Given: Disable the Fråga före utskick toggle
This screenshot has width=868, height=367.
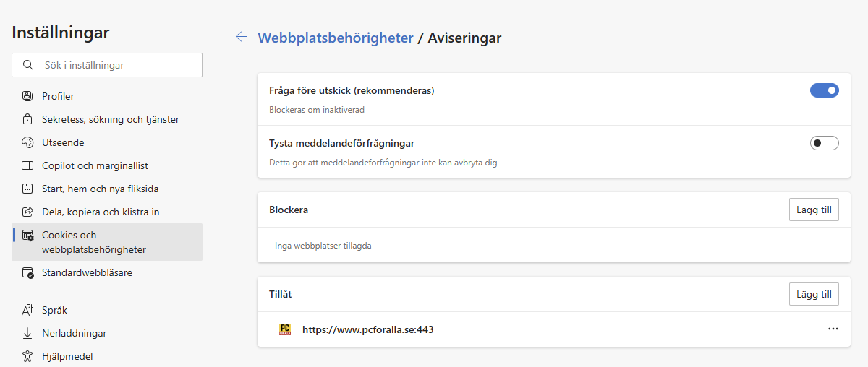Looking at the screenshot, I should [x=824, y=90].
